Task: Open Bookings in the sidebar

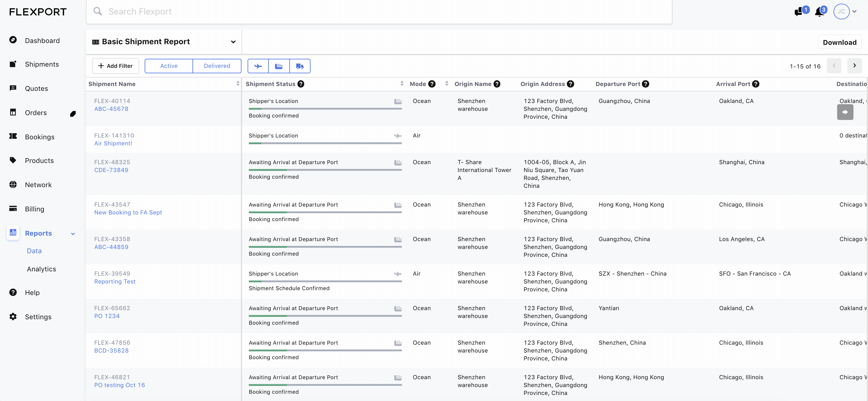Action: click(39, 137)
